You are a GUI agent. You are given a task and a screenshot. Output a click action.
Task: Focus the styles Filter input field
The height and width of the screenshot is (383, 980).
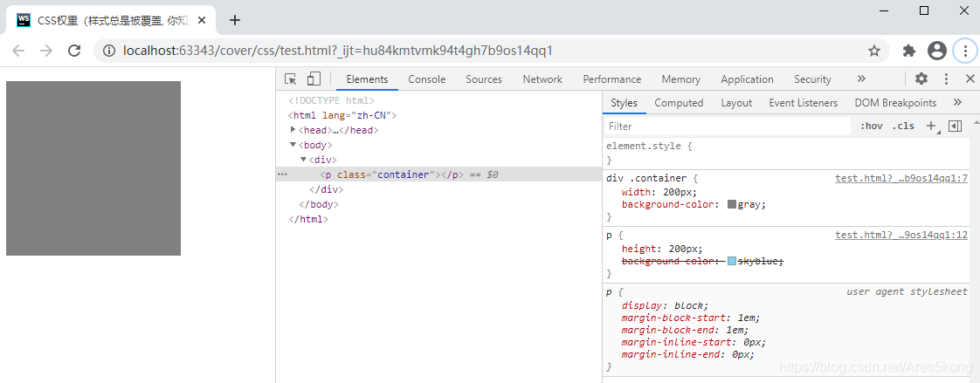[728, 126]
